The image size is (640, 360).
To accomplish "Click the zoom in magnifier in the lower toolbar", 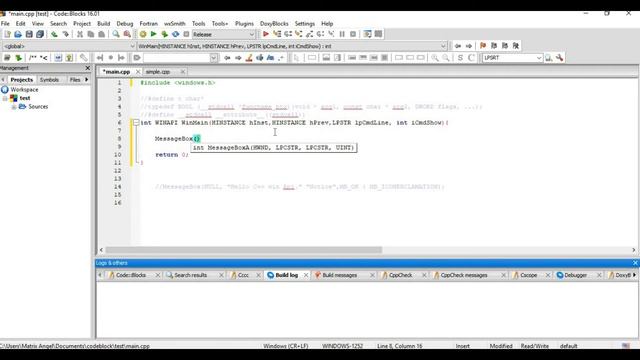I will [x=435, y=58].
